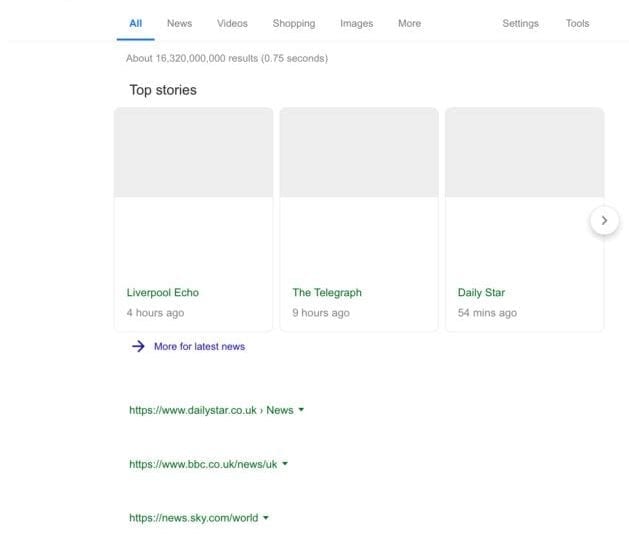Open dropdown arrow beside bbc.co.uk/news/uk URL
The height and width of the screenshot is (536, 629).
285,464
